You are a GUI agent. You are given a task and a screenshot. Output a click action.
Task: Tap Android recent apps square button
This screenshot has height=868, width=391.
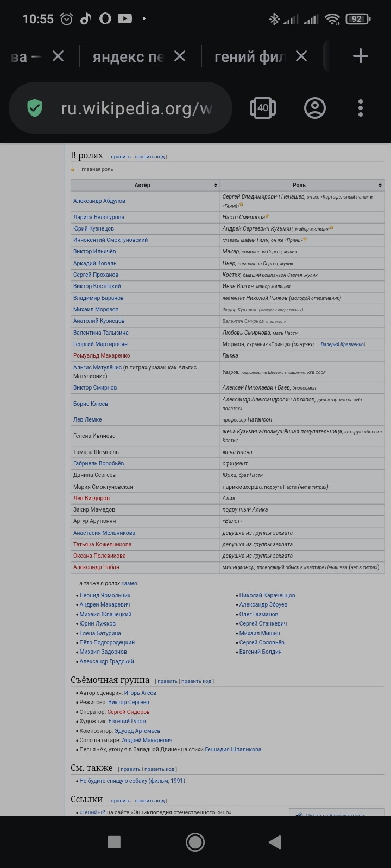pyautogui.click(x=114, y=842)
